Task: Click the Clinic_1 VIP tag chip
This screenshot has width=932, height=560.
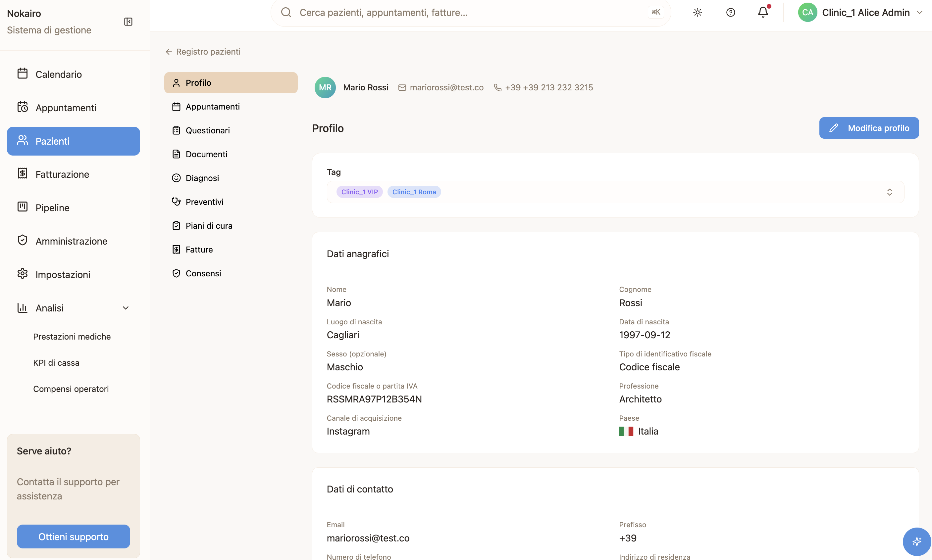Action: point(359,192)
